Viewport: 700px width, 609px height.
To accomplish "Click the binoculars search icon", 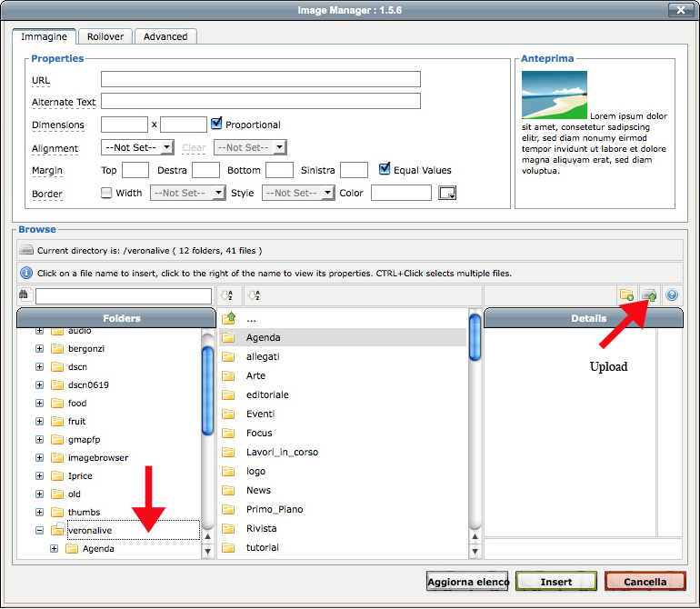I will [x=25, y=295].
